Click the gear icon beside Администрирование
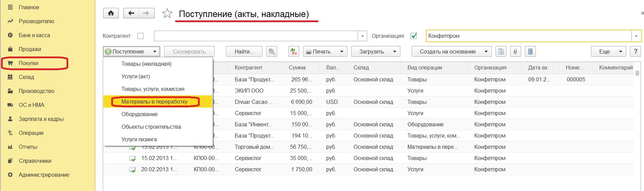Image resolution: width=644 pixels, height=191 pixels. [10, 175]
